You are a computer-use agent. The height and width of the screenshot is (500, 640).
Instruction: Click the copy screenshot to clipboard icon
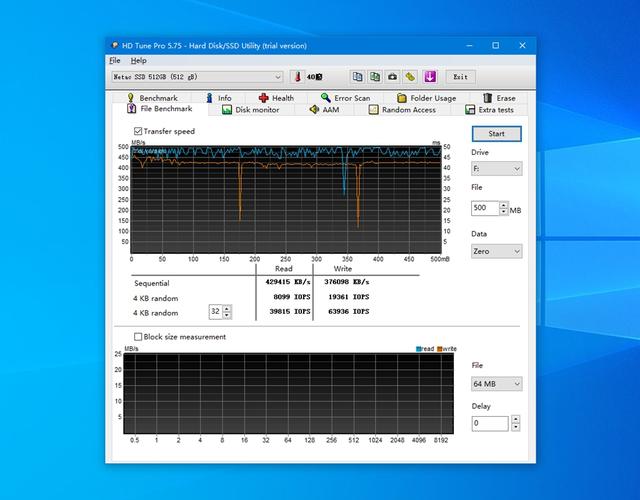[375, 77]
